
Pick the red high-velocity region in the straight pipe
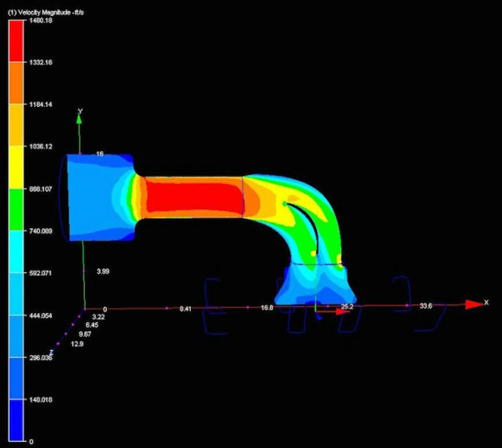click(x=192, y=197)
